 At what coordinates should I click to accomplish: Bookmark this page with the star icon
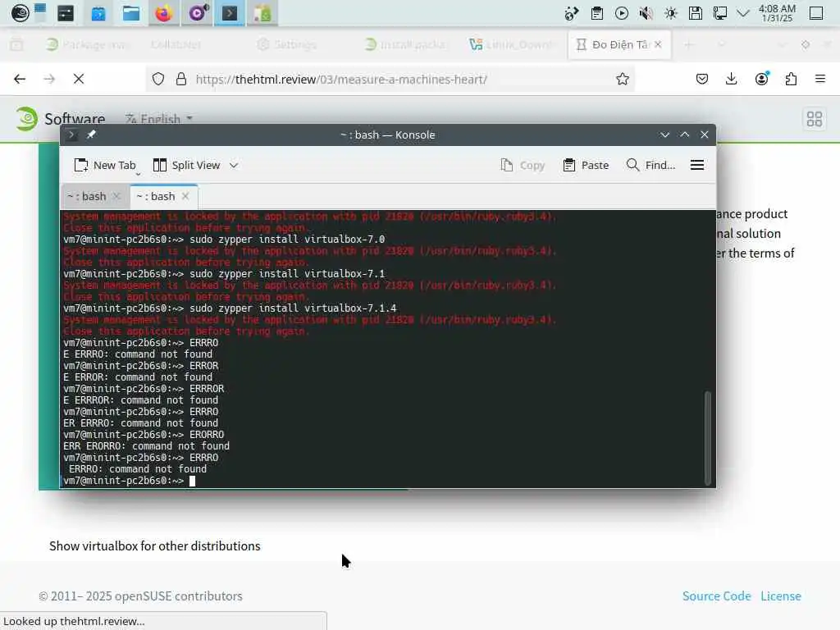click(622, 80)
